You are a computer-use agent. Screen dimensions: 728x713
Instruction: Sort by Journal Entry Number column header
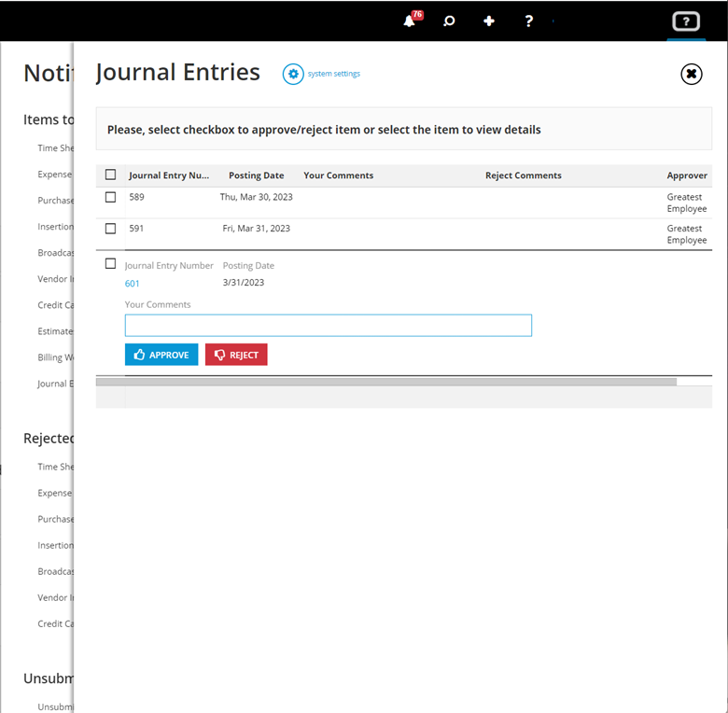[x=169, y=175]
